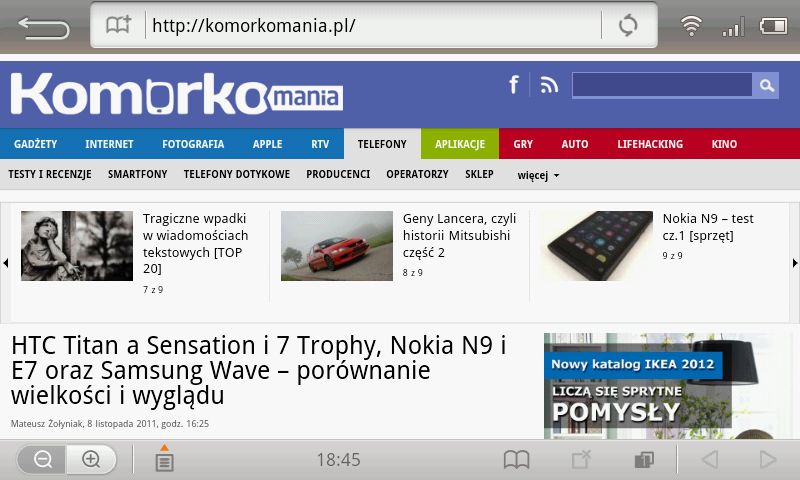Open the FOTOGRAFIA section tab

coord(193,144)
